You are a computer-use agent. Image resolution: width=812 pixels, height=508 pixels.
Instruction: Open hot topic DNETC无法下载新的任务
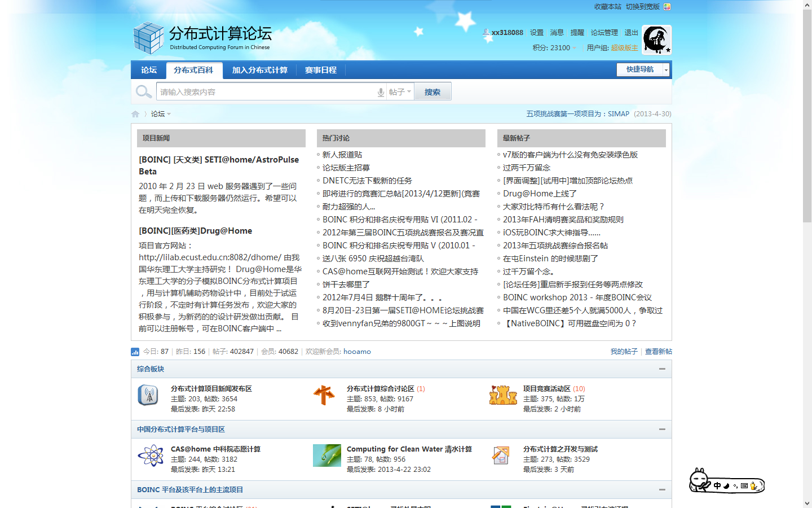tap(367, 181)
